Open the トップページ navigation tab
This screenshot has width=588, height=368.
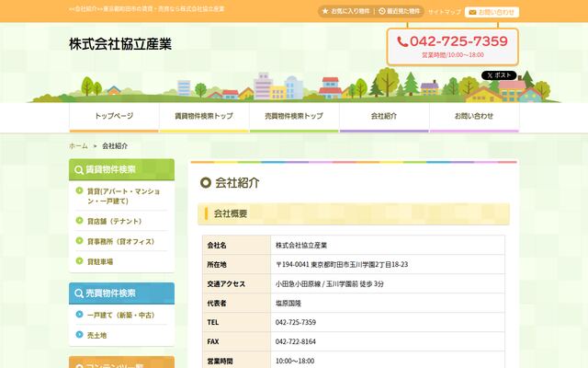click(114, 117)
